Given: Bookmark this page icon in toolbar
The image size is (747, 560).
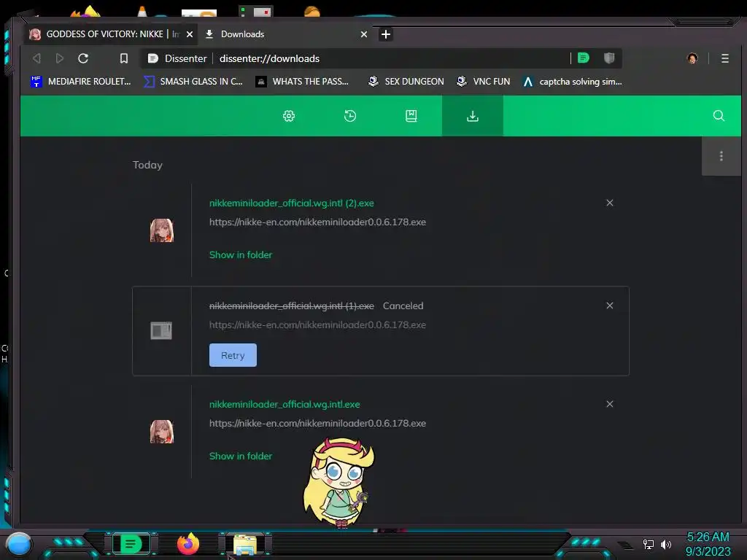Looking at the screenshot, I should [x=124, y=58].
